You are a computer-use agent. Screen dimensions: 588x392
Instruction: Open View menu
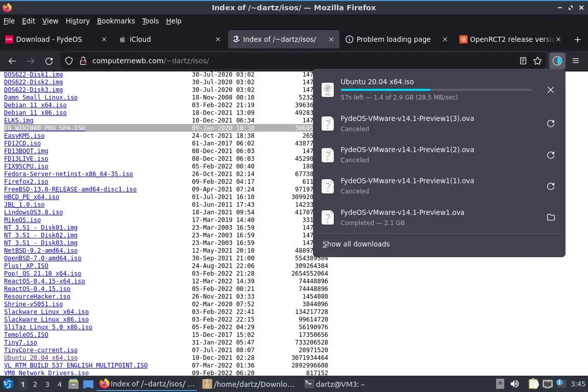(50, 21)
